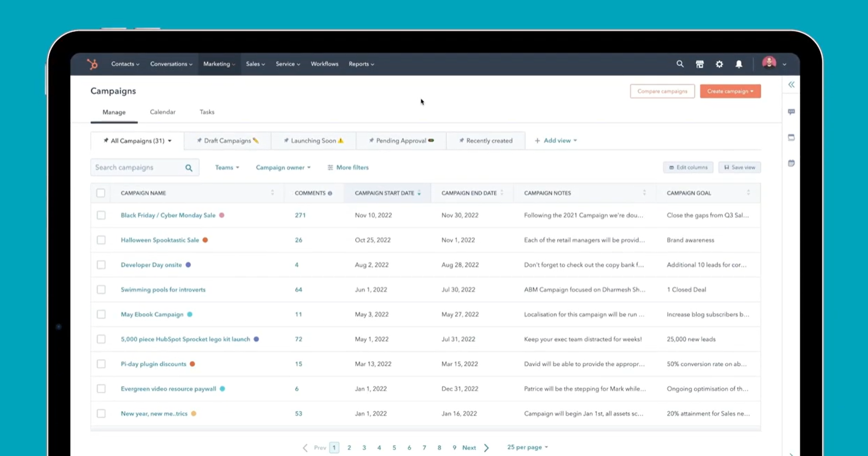868x456 pixels.
Task: Open the Halloween Spooktastic Sale campaign link
Action: (160, 240)
